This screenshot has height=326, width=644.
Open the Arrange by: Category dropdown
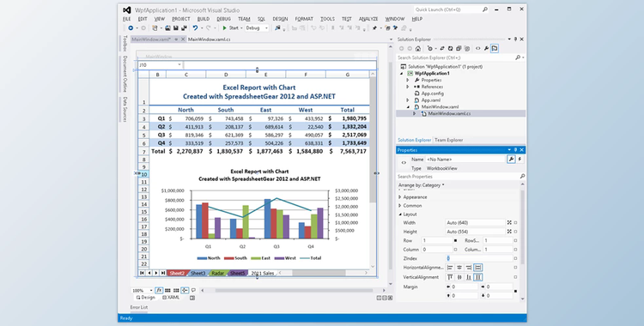pos(422,185)
